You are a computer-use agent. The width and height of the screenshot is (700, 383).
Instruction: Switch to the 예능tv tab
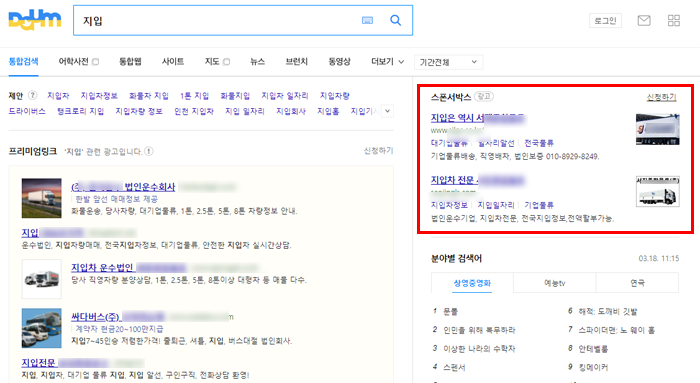(554, 283)
